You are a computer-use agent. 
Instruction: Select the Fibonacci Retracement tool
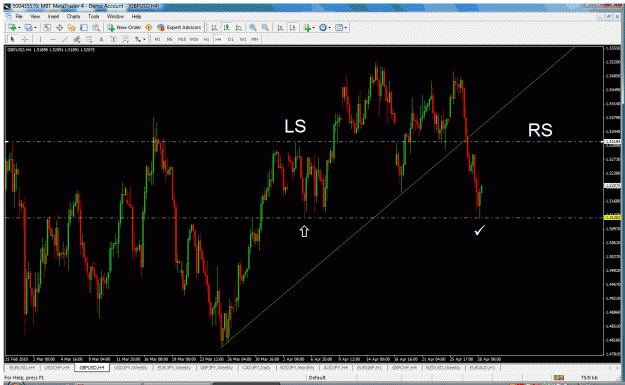point(89,39)
